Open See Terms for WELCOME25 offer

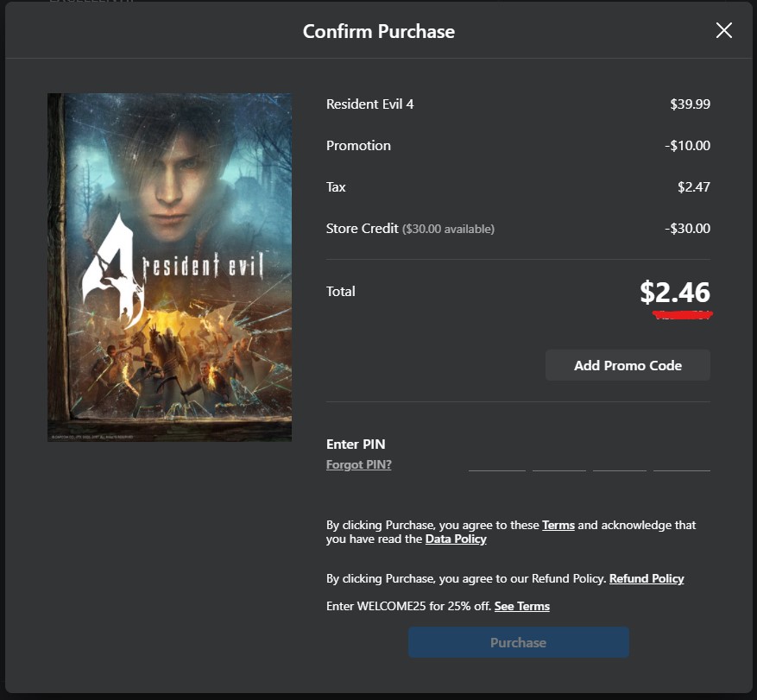tap(521, 606)
